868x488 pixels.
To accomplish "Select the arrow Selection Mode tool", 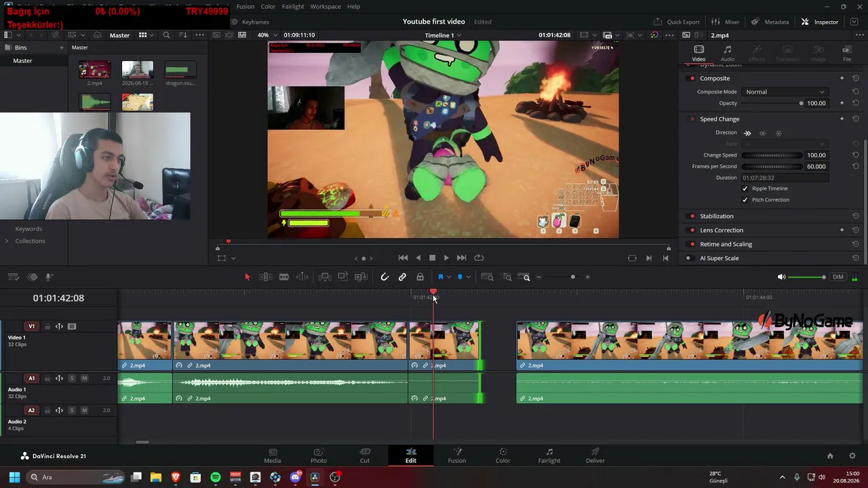I will pyautogui.click(x=247, y=277).
